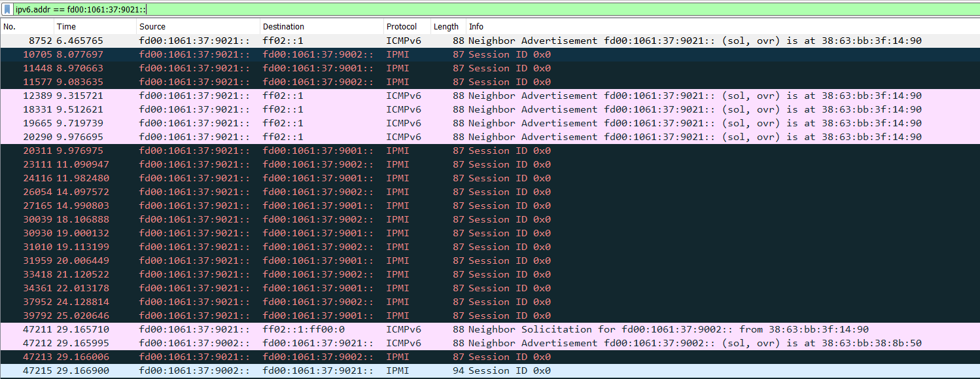Select IPMI packet number 24116
This screenshot has height=379, width=980.
[458, 178]
